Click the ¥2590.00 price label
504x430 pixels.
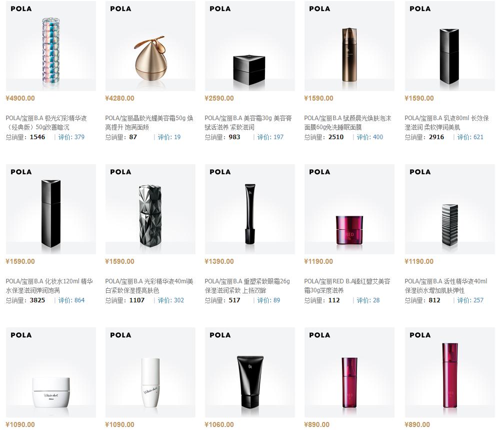tap(219, 98)
